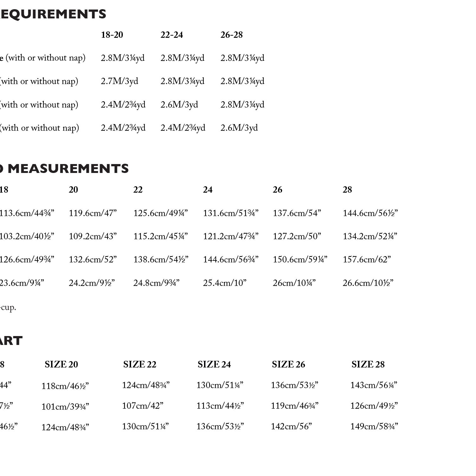Click the 144.6cm/56½" value for size 28
This screenshot has height=476, width=476.
[370, 213]
